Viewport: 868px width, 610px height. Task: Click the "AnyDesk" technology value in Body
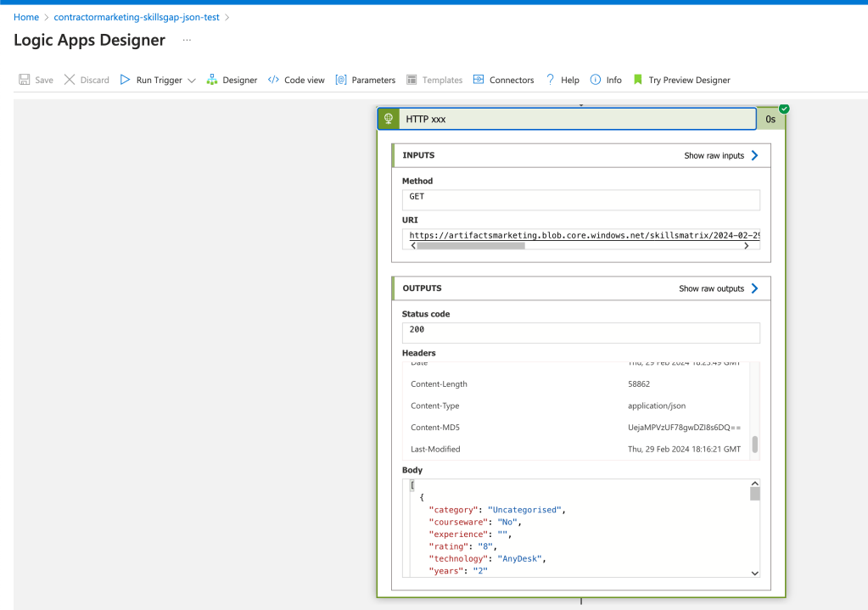[x=520, y=558]
